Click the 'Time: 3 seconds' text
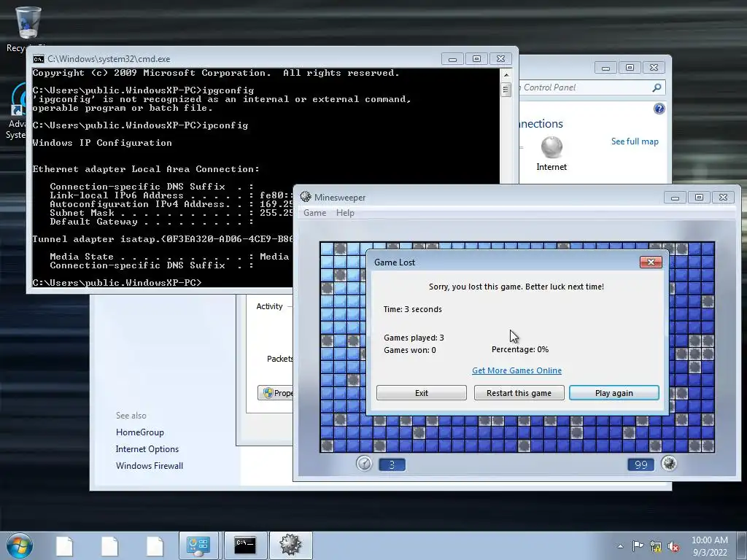This screenshot has height=560, width=747. (413, 309)
